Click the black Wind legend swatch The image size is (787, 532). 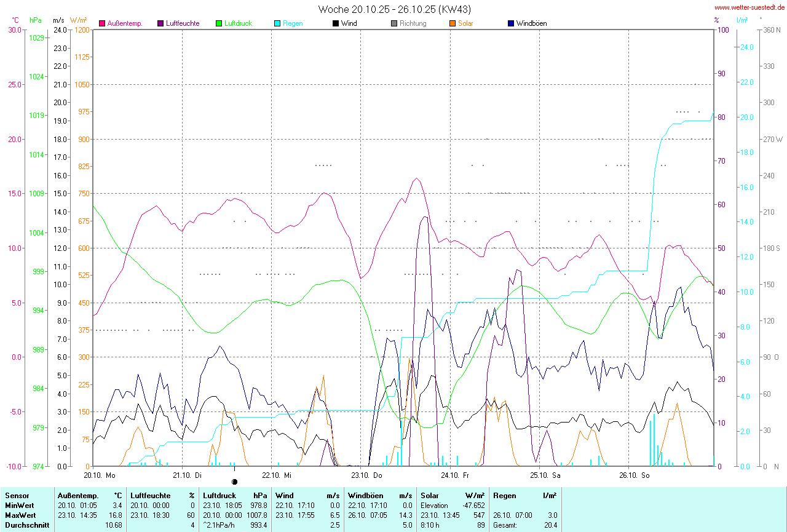pos(336,23)
